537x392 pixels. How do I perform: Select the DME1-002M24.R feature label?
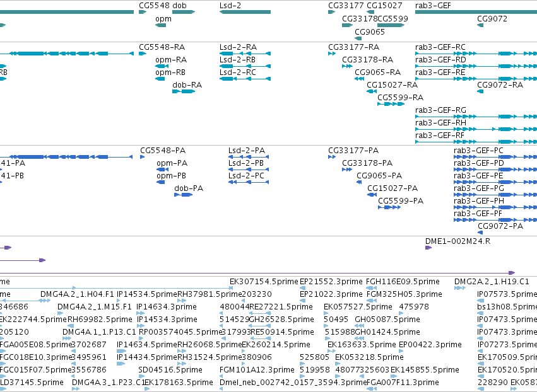tap(457, 241)
